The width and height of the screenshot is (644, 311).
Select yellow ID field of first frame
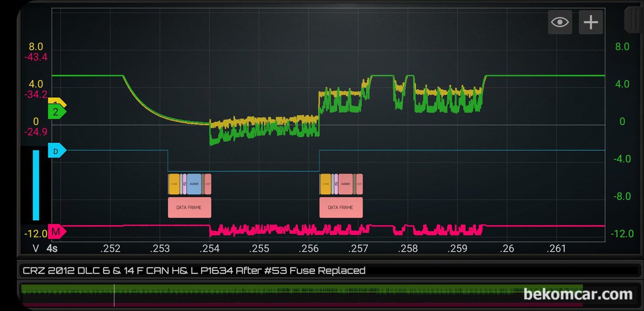click(173, 184)
